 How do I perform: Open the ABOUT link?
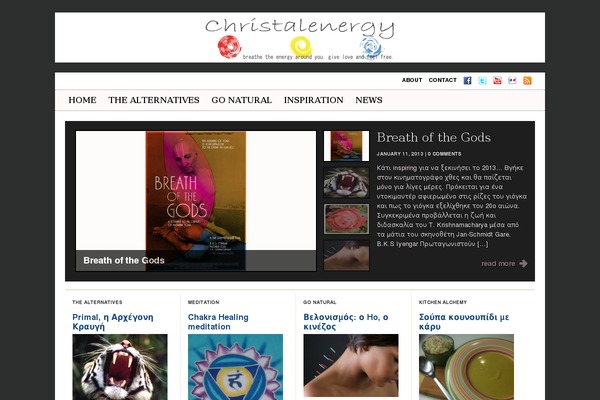(412, 80)
